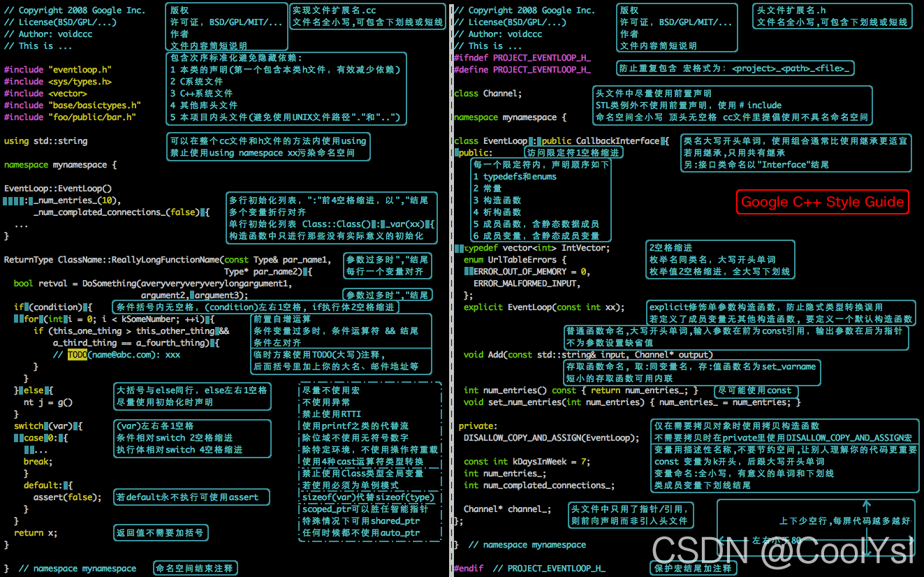Click 'explicit EventLoop(const int xx);' declaration
Viewport: 924px width, 577px height.
(x=544, y=307)
